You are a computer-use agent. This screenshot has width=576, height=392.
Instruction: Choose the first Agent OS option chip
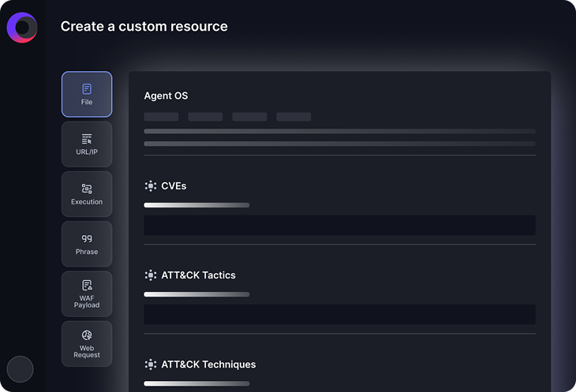[x=161, y=117]
